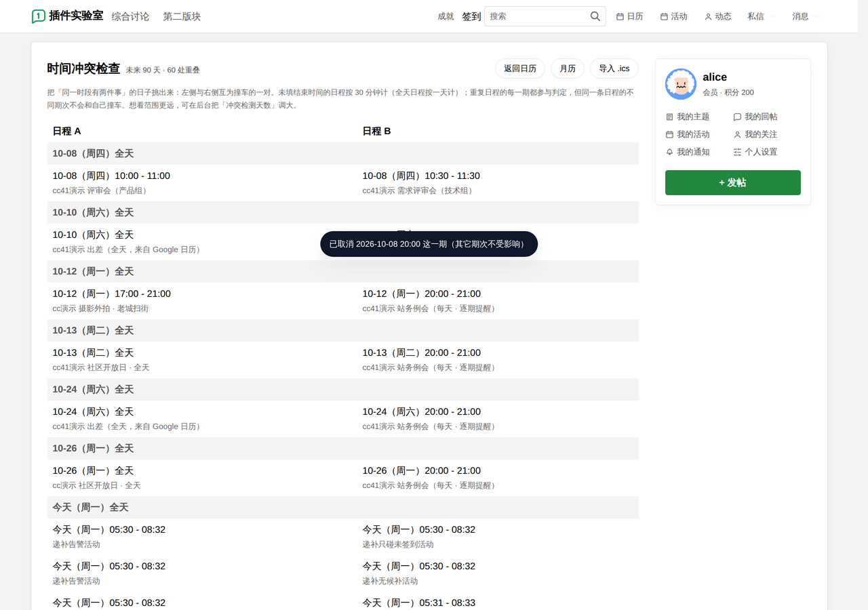Viewport: 868px width, 610px height.
Task: Open the 成就 page
Action: (x=446, y=16)
